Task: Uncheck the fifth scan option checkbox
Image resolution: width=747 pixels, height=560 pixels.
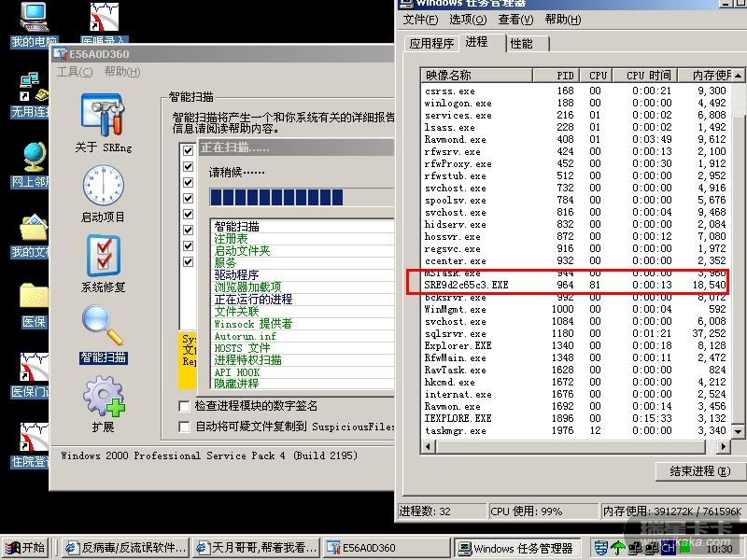Action: pyautogui.click(x=189, y=214)
